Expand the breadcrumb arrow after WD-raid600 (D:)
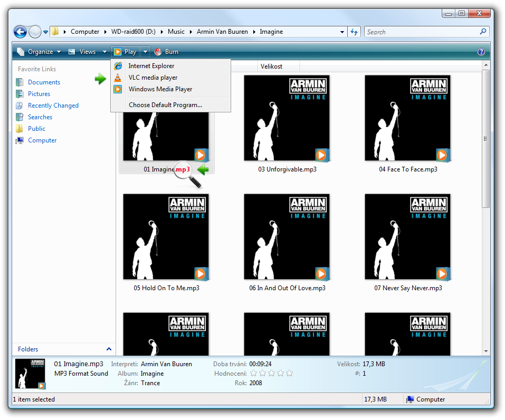The image size is (505, 420). [161, 32]
